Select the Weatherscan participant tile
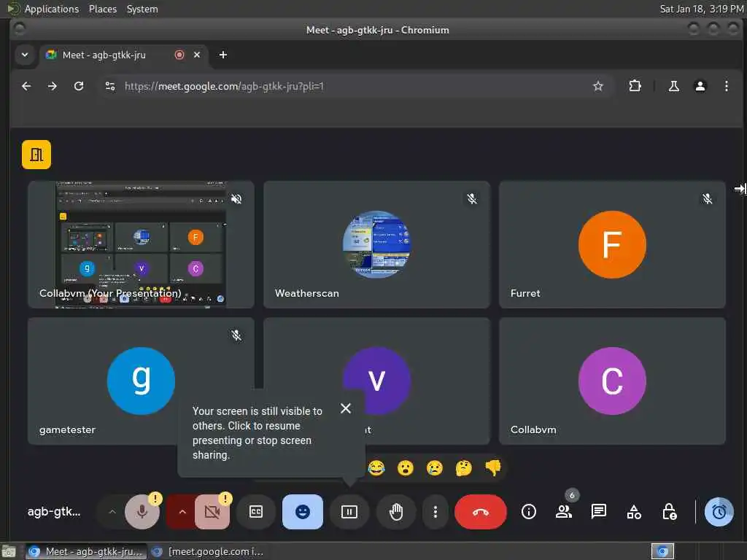The image size is (747, 560). [x=376, y=244]
